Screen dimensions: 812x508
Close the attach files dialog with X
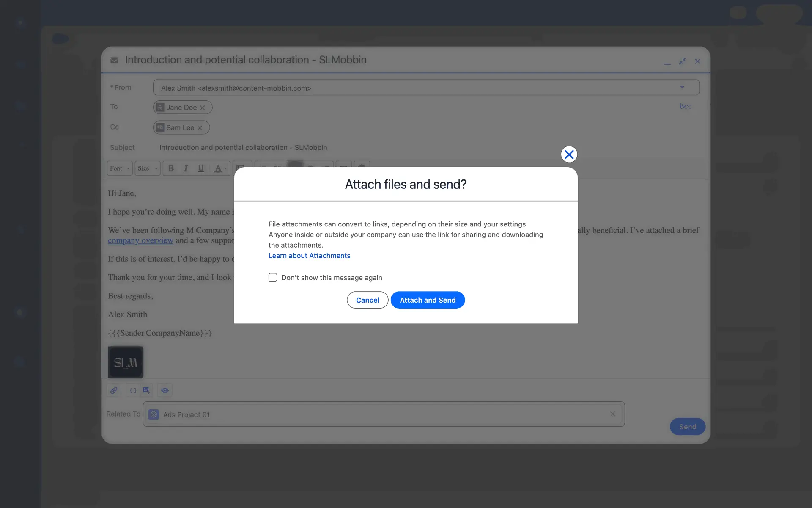[569, 155]
